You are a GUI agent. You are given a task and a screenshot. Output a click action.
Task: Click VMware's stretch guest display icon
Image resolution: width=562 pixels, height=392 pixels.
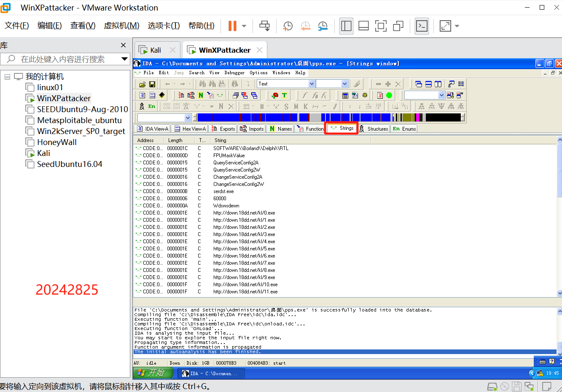tap(445, 26)
